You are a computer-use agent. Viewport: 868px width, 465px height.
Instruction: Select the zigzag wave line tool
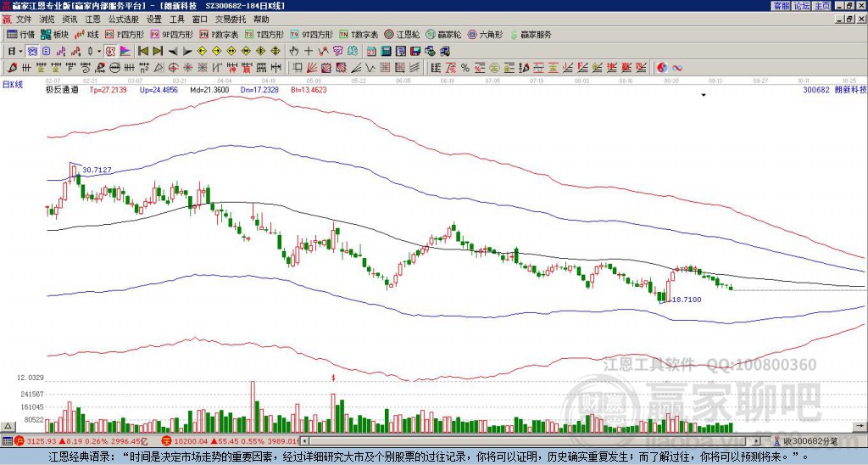click(370, 68)
